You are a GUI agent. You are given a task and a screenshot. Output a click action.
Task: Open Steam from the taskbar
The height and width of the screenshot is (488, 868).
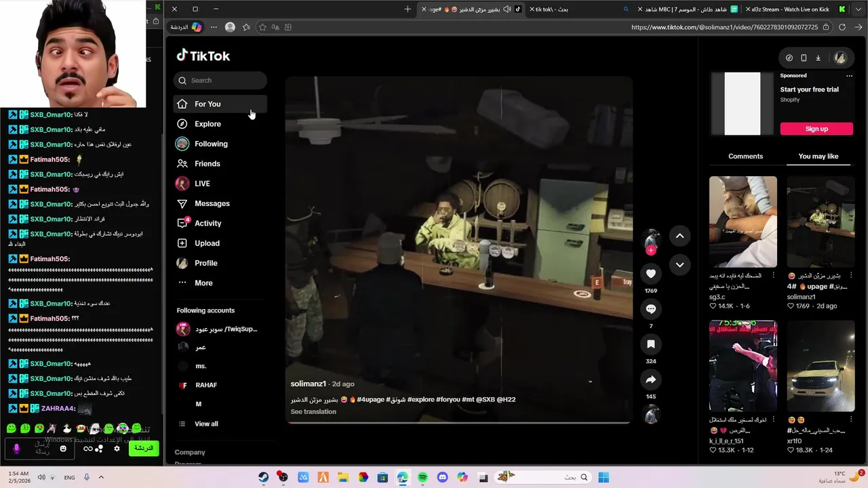[x=263, y=477]
